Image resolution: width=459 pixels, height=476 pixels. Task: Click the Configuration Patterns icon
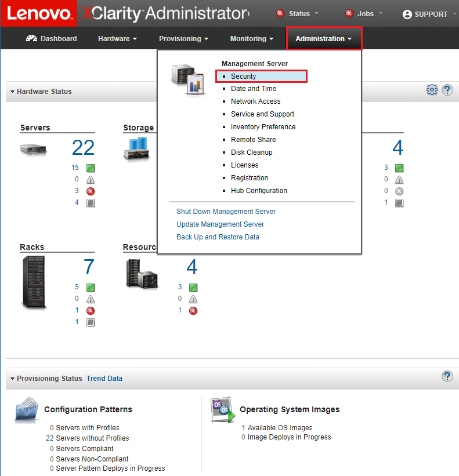coord(27,410)
